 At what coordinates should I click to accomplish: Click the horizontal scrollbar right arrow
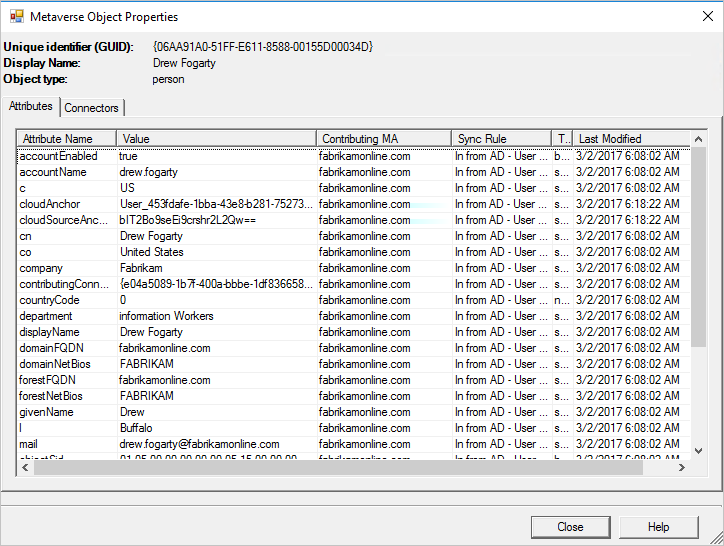click(682, 467)
